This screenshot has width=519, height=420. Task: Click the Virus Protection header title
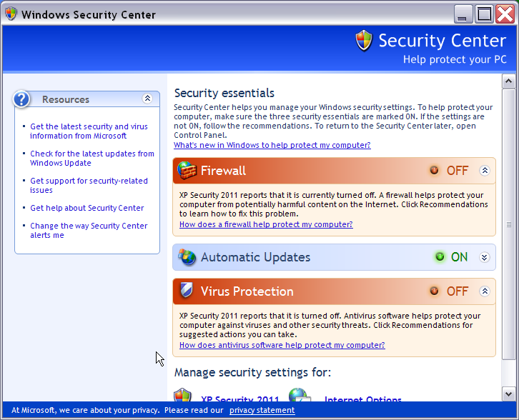click(x=247, y=291)
